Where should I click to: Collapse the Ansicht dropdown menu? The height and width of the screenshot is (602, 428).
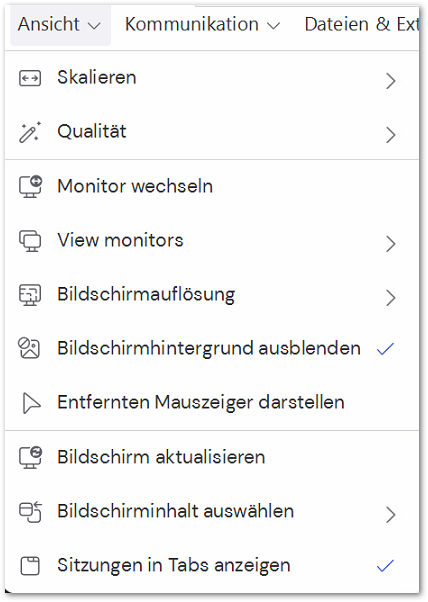coord(60,25)
